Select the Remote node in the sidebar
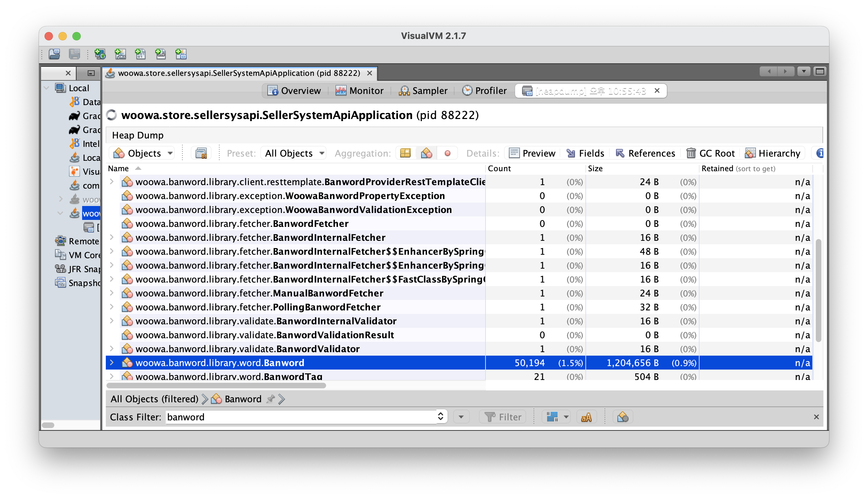 click(x=77, y=241)
